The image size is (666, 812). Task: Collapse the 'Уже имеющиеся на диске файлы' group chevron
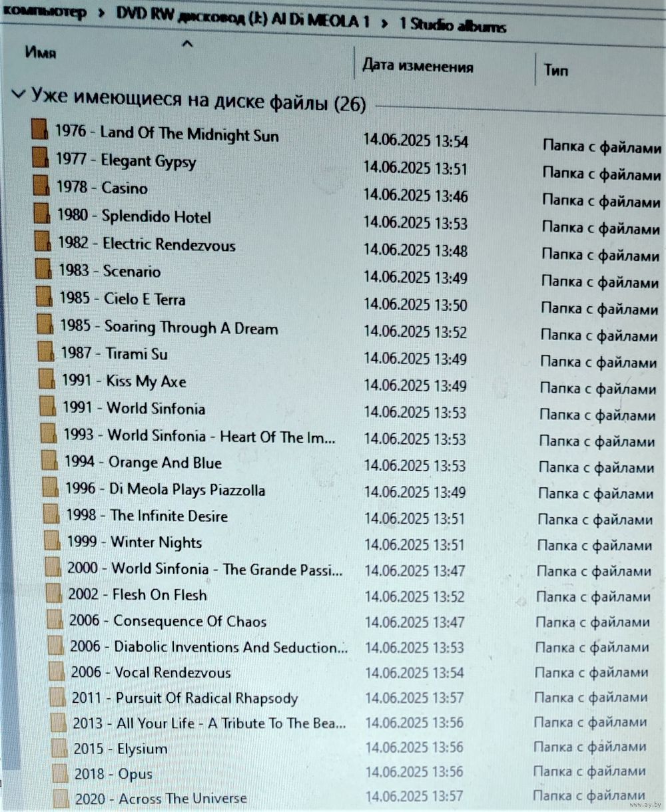click(x=19, y=95)
